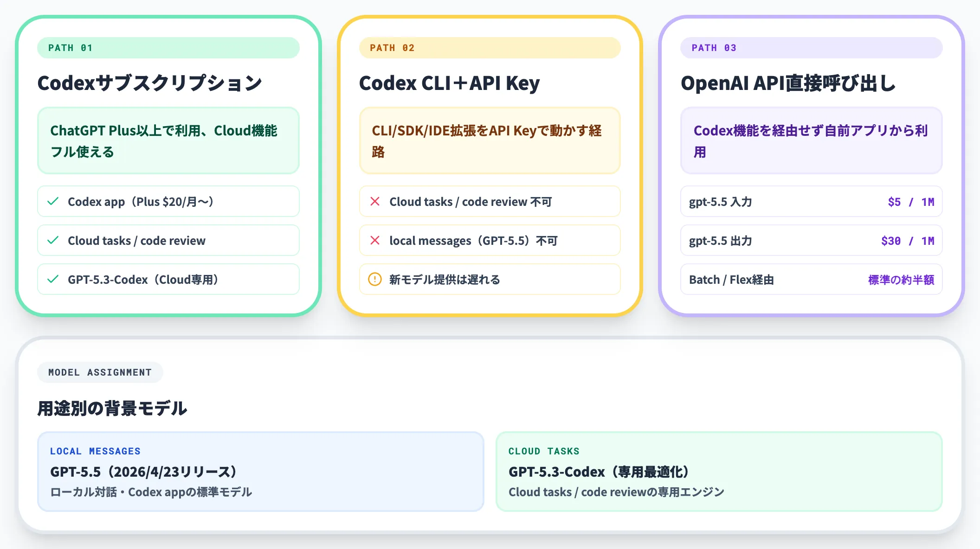Screen dimensions: 980x549
Task: Select the PATH 03 label pill
Action: [812, 48]
